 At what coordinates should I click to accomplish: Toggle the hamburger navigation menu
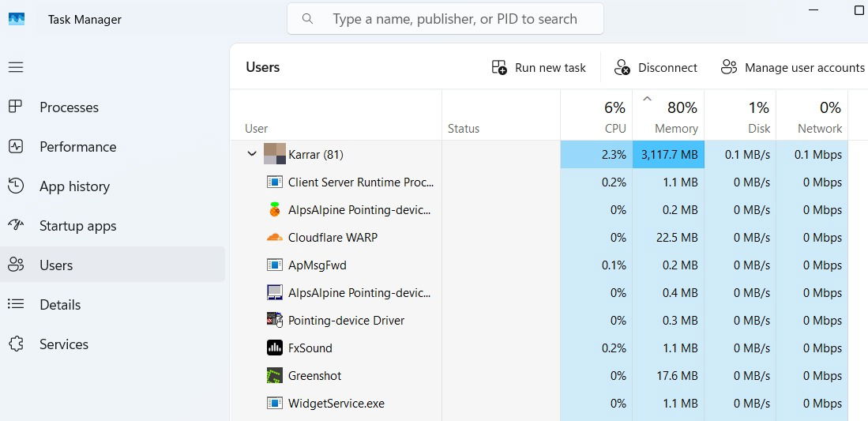[16, 67]
